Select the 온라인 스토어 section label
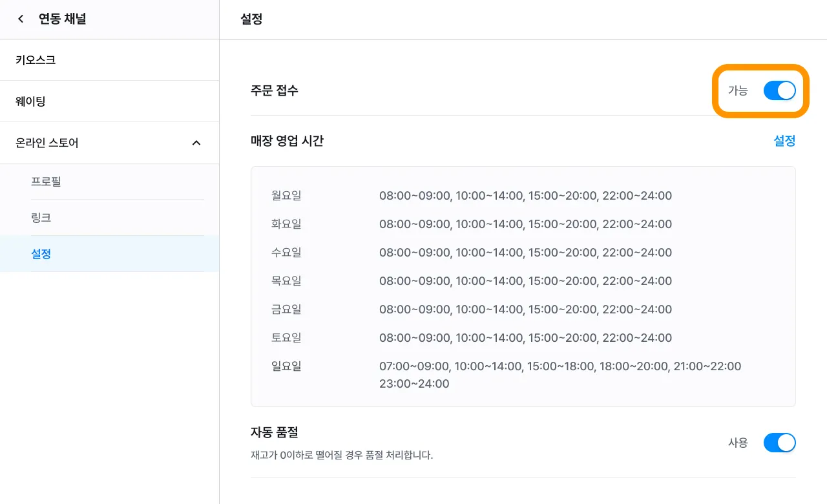827x504 pixels. tap(47, 143)
